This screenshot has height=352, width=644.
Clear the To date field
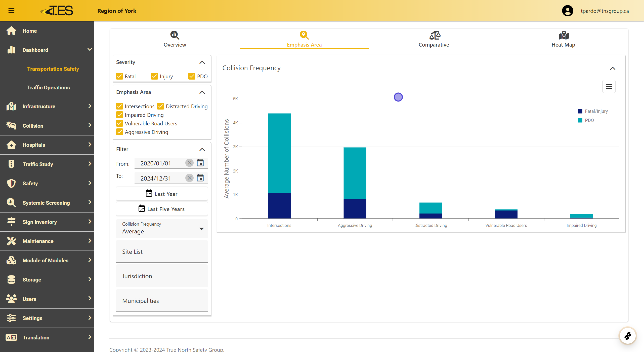click(189, 178)
